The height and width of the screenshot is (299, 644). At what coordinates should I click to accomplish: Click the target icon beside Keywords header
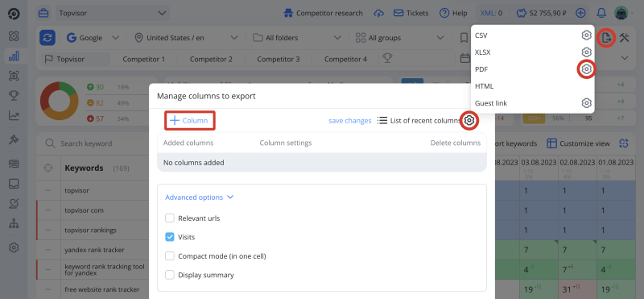(x=48, y=168)
